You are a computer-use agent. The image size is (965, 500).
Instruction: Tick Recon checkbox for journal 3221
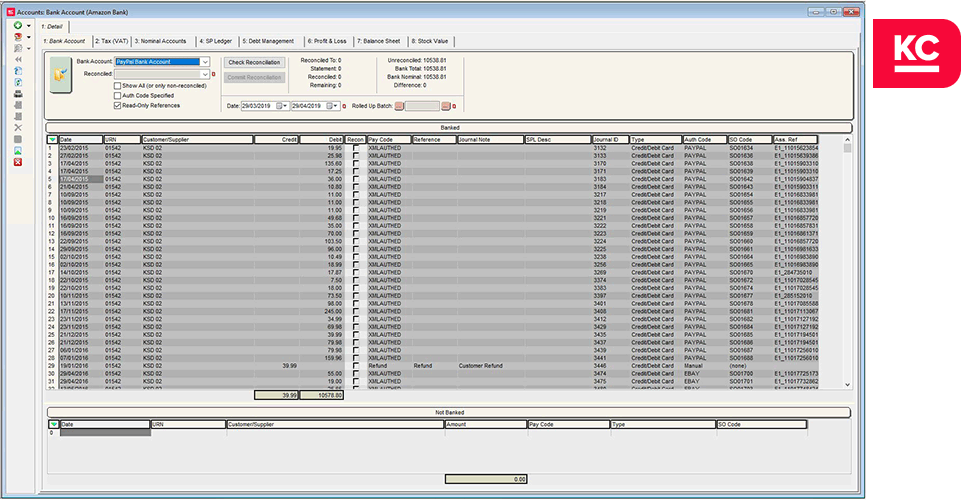click(x=356, y=218)
